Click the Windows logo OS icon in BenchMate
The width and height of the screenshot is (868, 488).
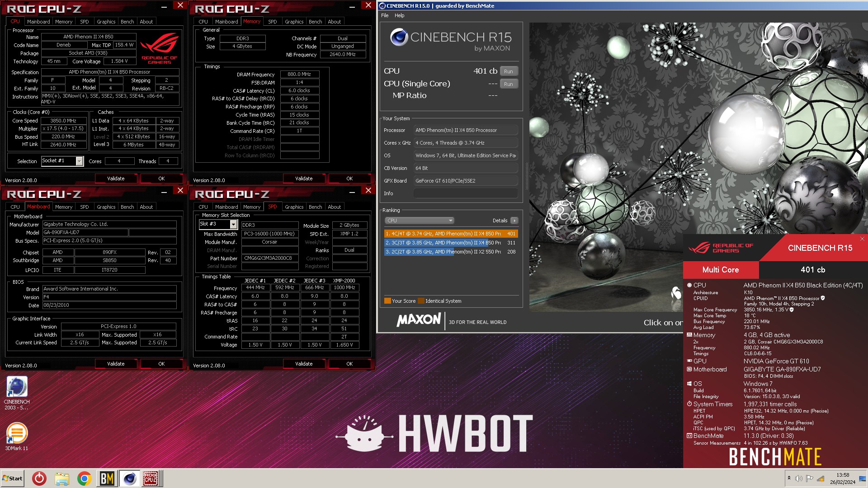pyautogui.click(x=689, y=384)
